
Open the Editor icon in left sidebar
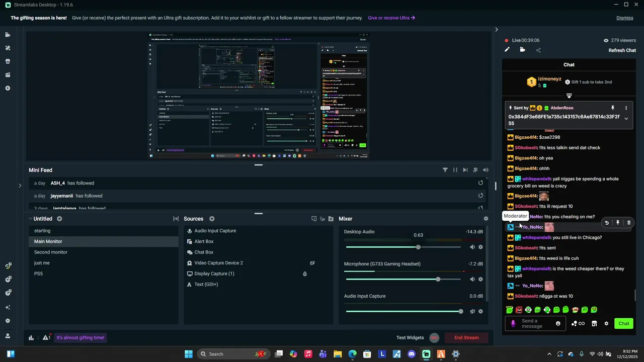tap(8, 35)
